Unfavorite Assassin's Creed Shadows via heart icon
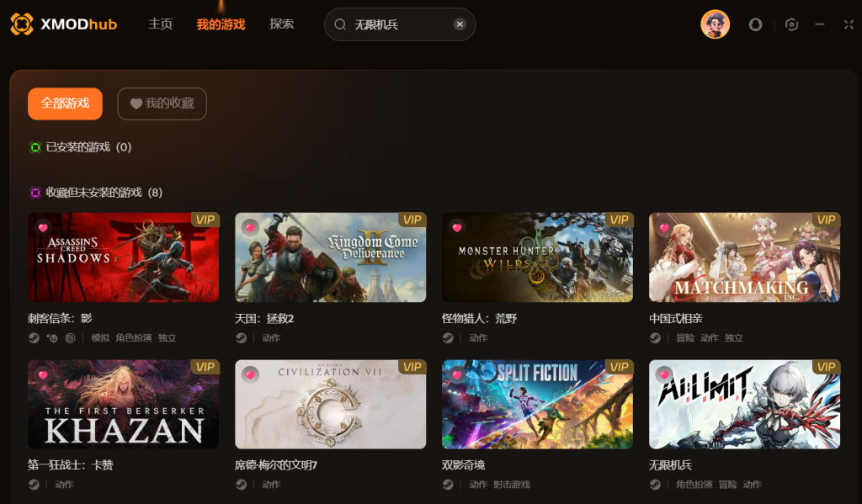The image size is (862, 504). (43, 227)
